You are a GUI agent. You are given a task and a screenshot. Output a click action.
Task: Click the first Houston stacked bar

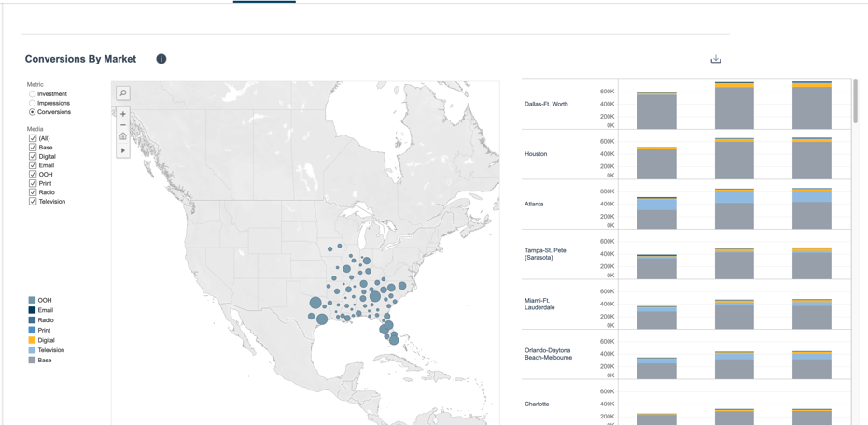657,163
